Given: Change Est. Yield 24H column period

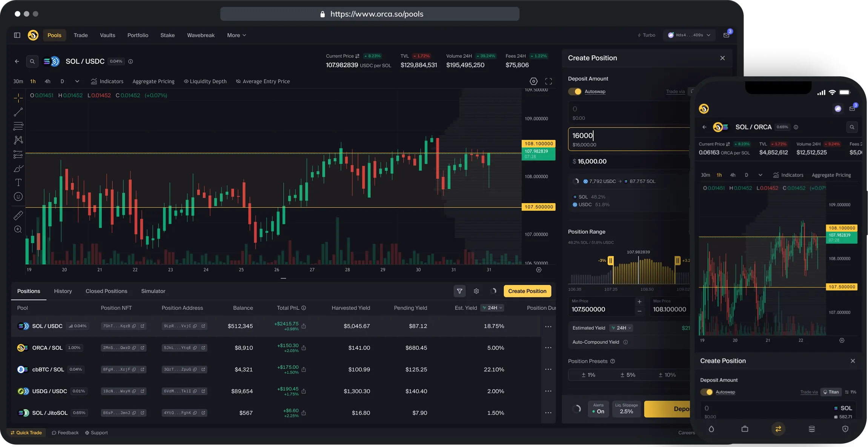Looking at the screenshot, I should (x=492, y=308).
